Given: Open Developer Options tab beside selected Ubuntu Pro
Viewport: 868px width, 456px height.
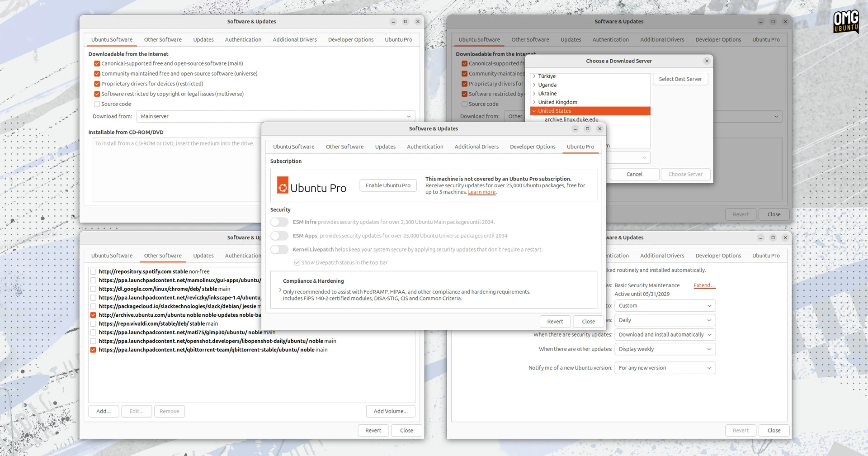Looking at the screenshot, I should [x=533, y=147].
